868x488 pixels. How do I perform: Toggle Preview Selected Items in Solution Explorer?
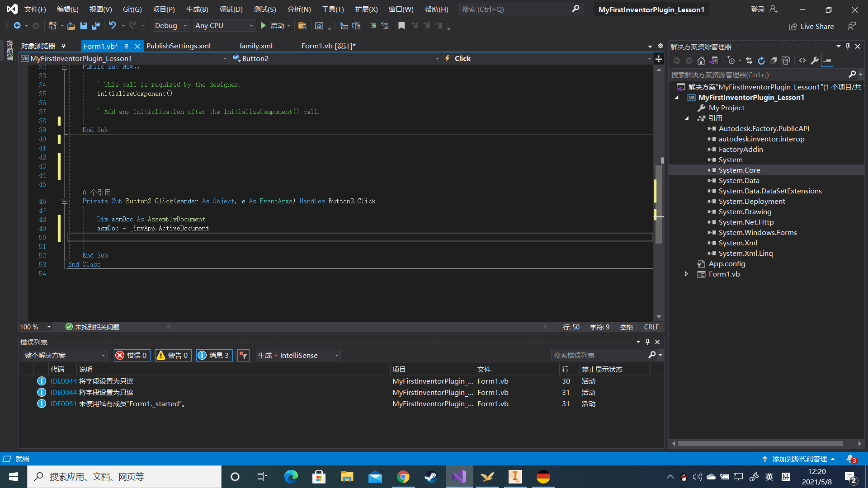(827, 61)
